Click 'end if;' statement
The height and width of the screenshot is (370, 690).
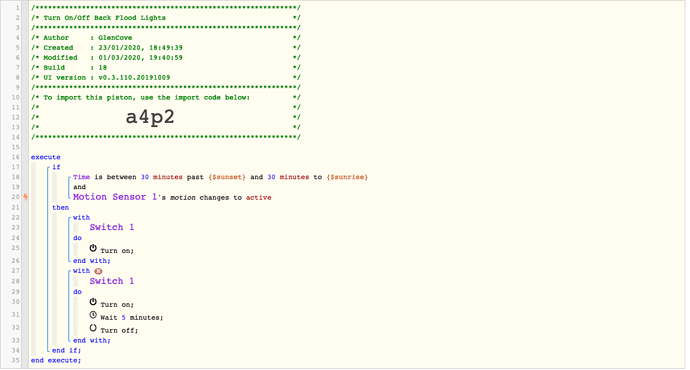click(66, 350)
